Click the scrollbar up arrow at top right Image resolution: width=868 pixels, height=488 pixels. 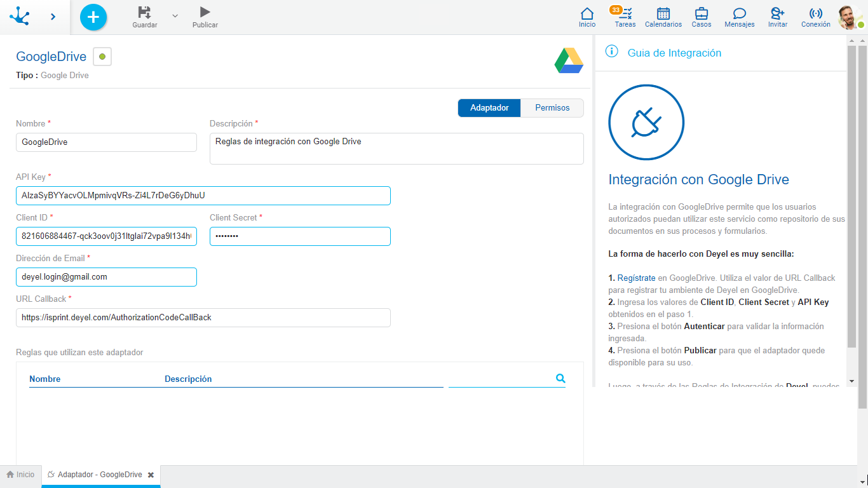[862, 40]
